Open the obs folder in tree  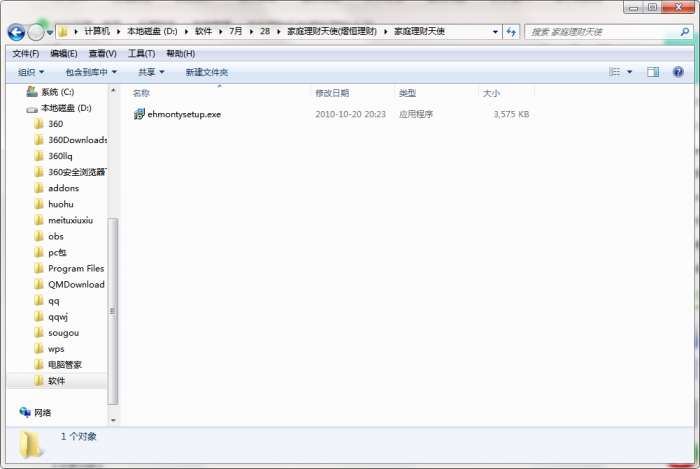point(49,237)
